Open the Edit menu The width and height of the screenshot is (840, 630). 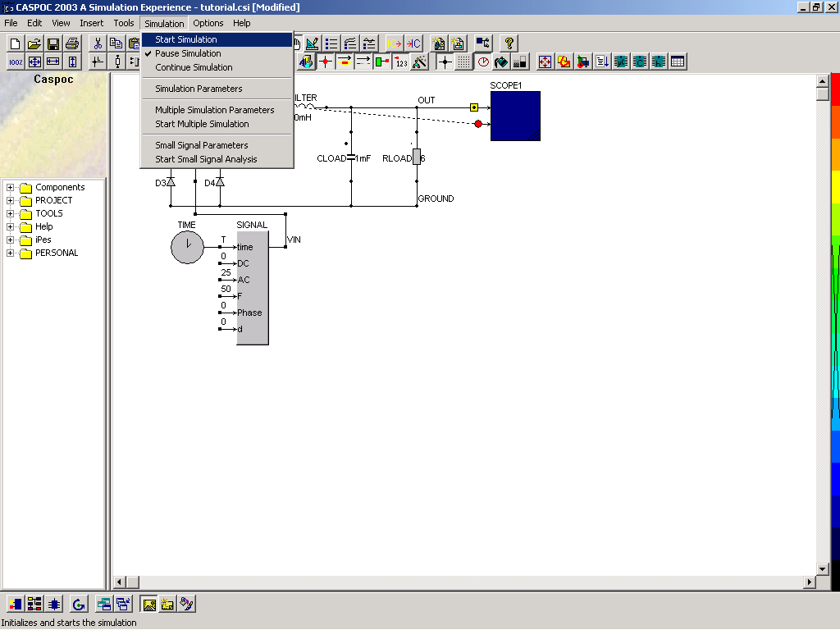tap(34, 23)
